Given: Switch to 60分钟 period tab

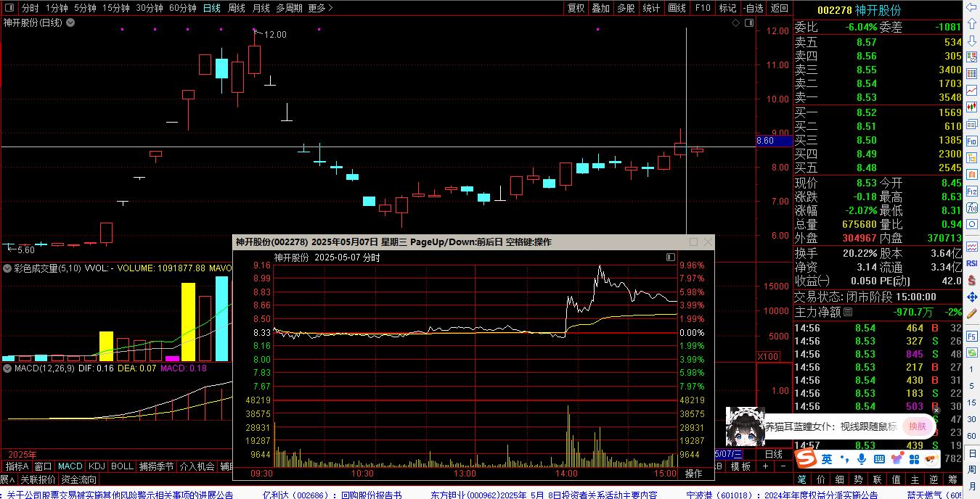Looking at the screenshot, I should point(183,8).
